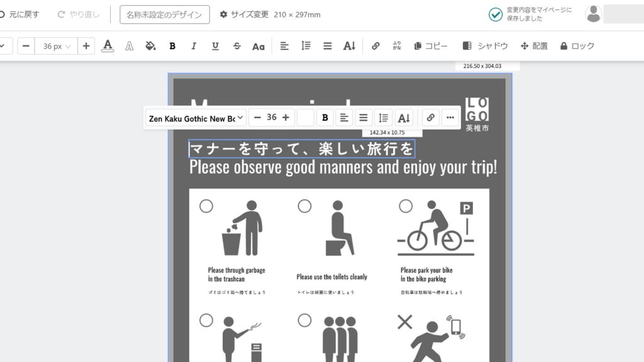644x362 pixels.
Task: Click the コピー copy button
Action: [x=431, y=46]
